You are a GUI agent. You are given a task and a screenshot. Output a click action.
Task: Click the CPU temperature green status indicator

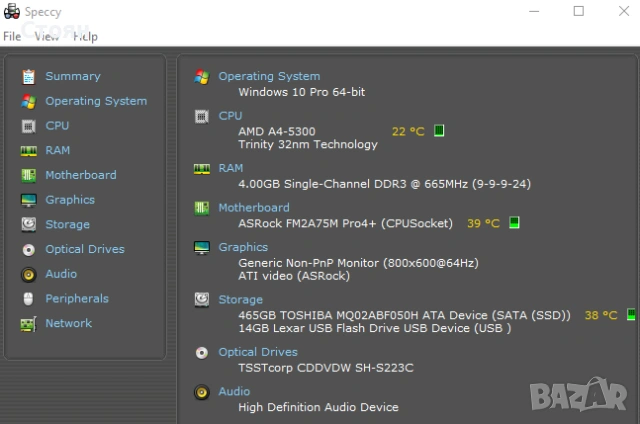(439, 131)
